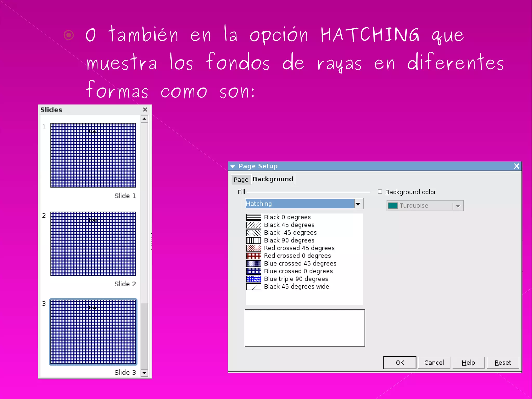Select the Black 0 degrees hatching swatch
Screen dimensions: 532x399
pyautogui.click(x=254, y=217)
